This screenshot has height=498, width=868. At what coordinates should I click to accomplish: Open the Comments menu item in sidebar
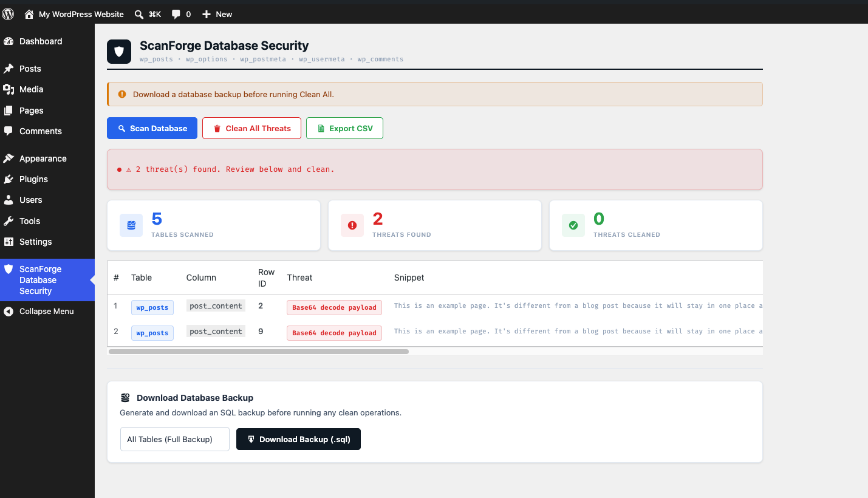click(x=47, y=131)
